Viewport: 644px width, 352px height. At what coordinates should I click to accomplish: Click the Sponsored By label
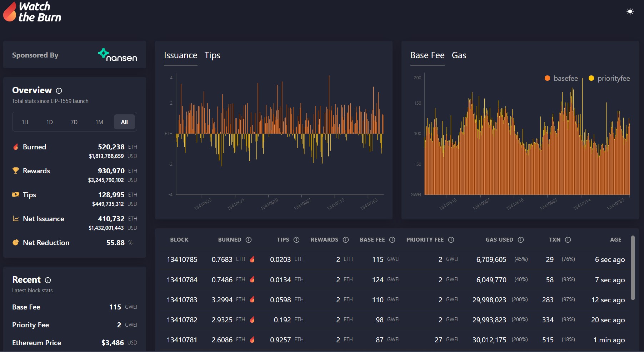(35, 55)
